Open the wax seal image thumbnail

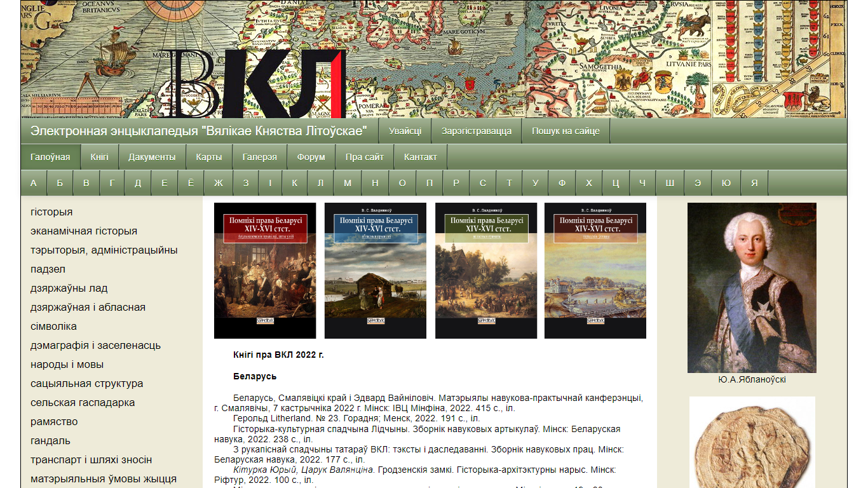coord(752,442)
